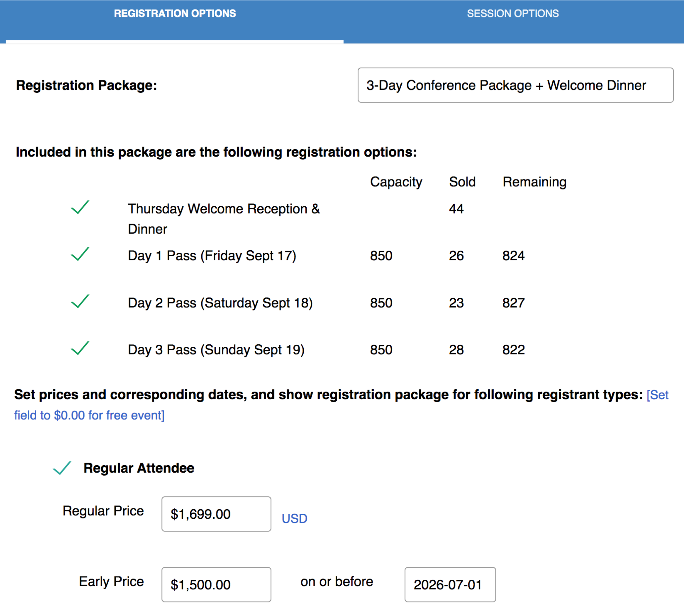Viewport: 684px width, 616px height.
Task: Click Day 3 Pass sold value 28
Action: tap(456, 350)
